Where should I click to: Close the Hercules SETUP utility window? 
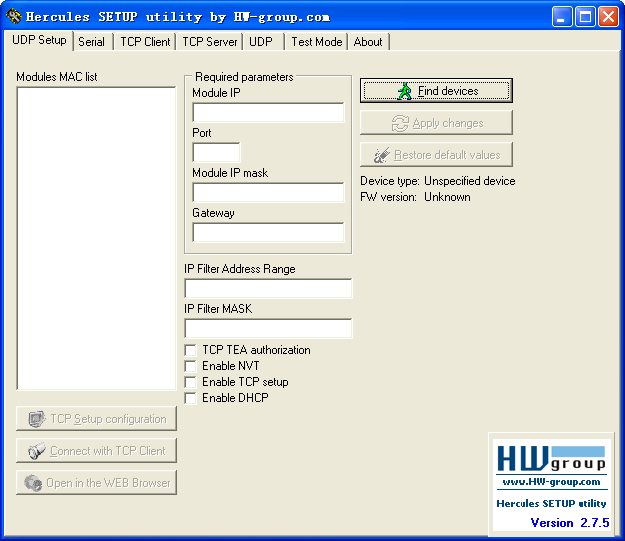[x=608, y=17]
